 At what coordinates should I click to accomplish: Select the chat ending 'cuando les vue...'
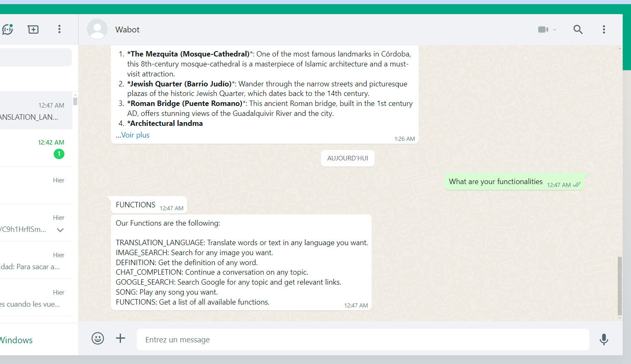tap(29, 298)
